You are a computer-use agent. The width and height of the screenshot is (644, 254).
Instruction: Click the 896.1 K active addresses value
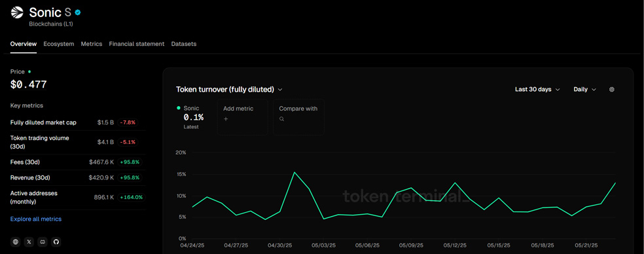104,197
